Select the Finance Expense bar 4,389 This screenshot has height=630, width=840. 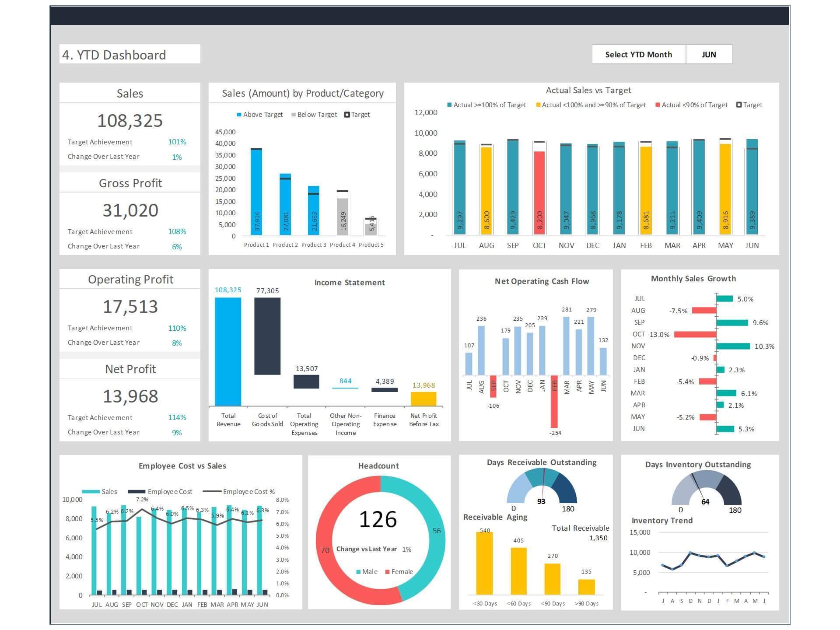385,390
